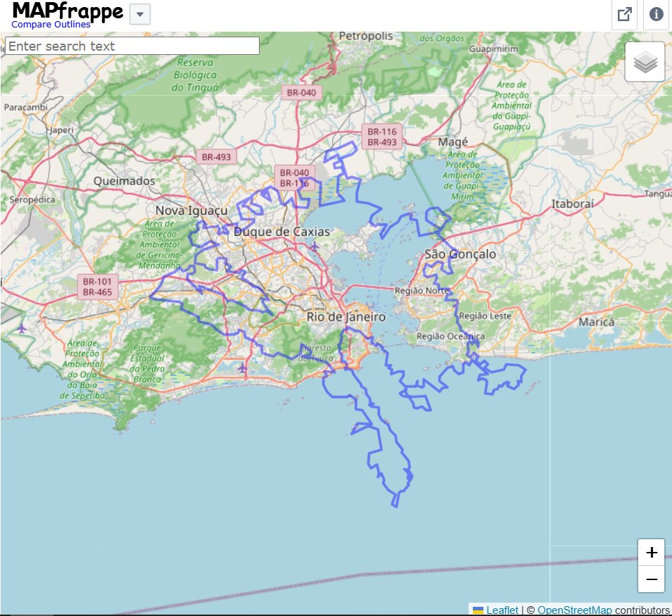Image resolution: width=672 pixels, height=616 pixels.
Task: Click the BR-493 road shield near Queimados
Action: click(x=217, y=157)
